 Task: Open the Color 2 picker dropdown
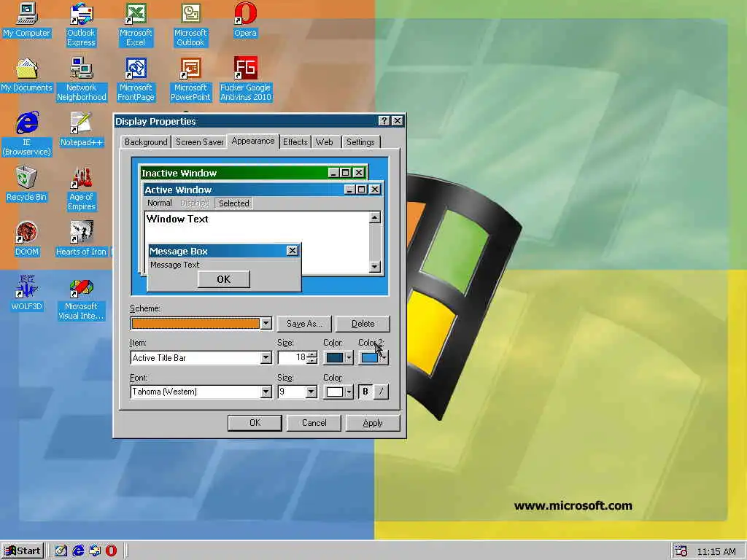373,357
